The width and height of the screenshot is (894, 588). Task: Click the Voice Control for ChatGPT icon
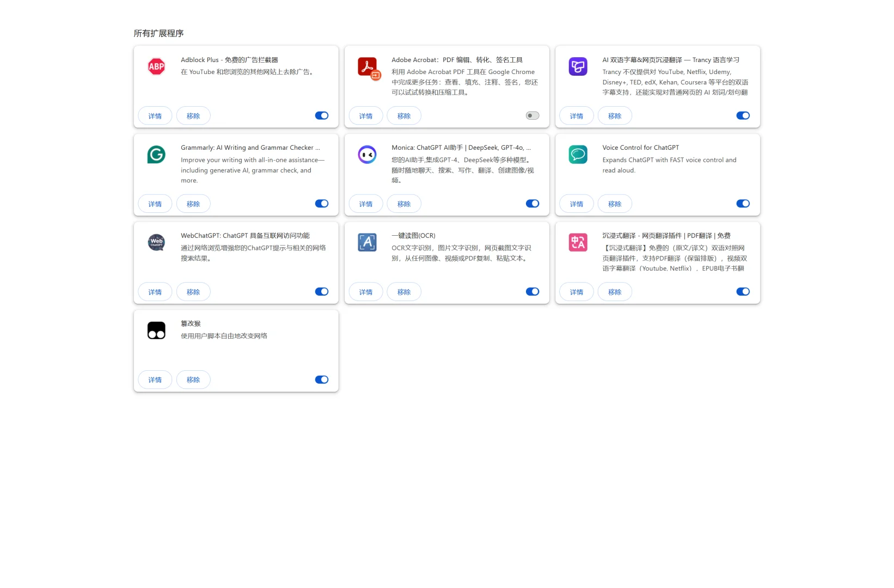578,155
